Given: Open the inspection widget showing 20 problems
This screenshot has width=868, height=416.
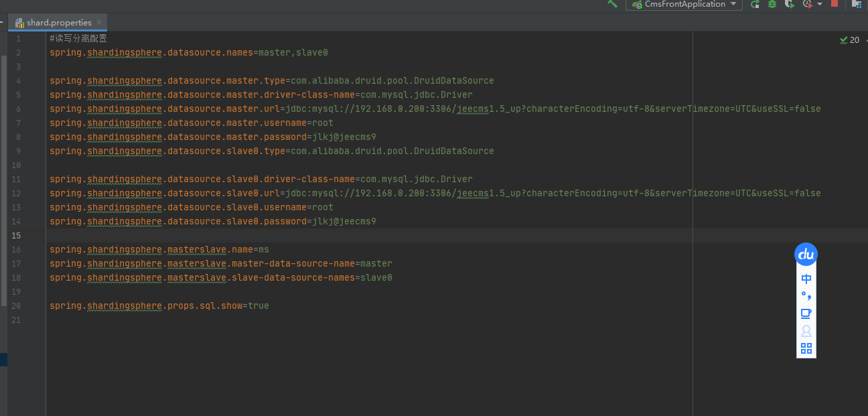Looking at the screenshot, I should (x=850, y=40).
